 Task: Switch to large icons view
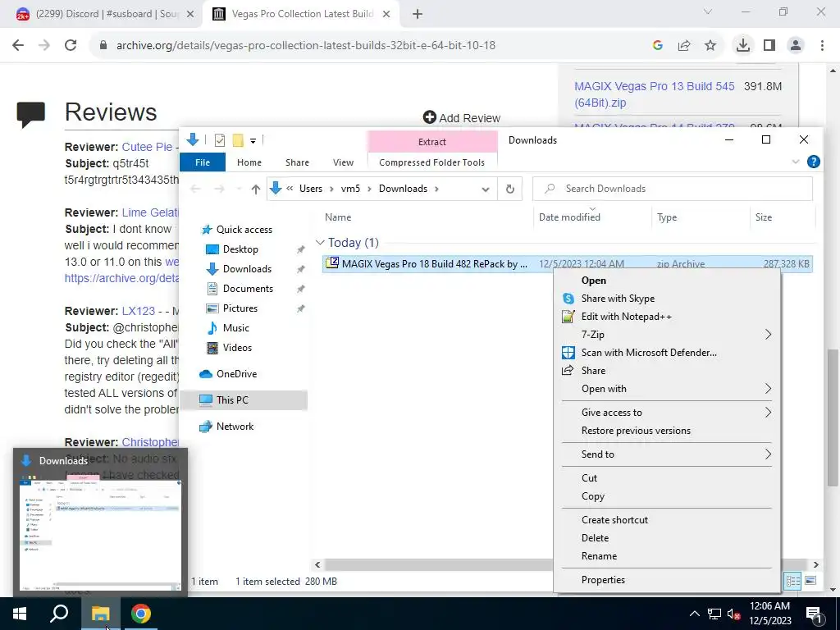click(810, 582)
